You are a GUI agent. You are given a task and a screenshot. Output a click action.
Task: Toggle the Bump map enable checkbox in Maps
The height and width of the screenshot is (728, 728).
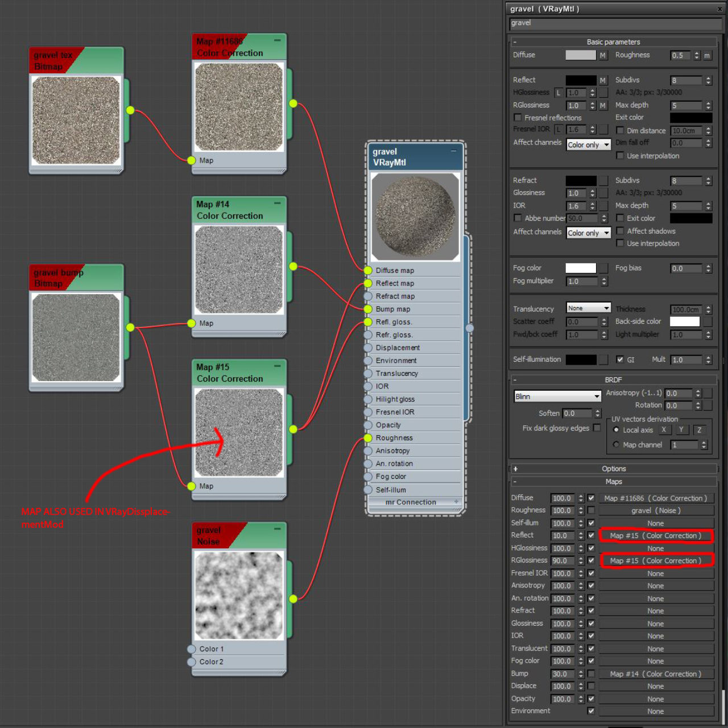(x=591, y=673)
